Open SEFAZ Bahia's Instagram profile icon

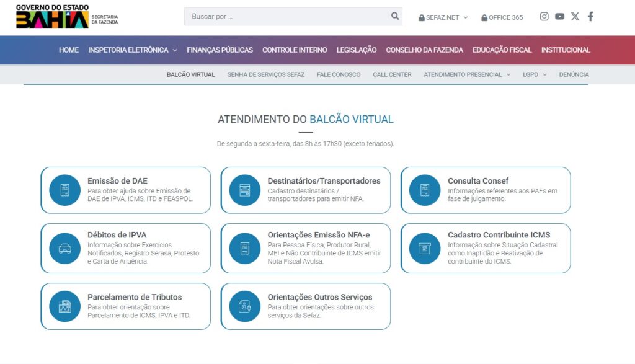coord(544,17)
